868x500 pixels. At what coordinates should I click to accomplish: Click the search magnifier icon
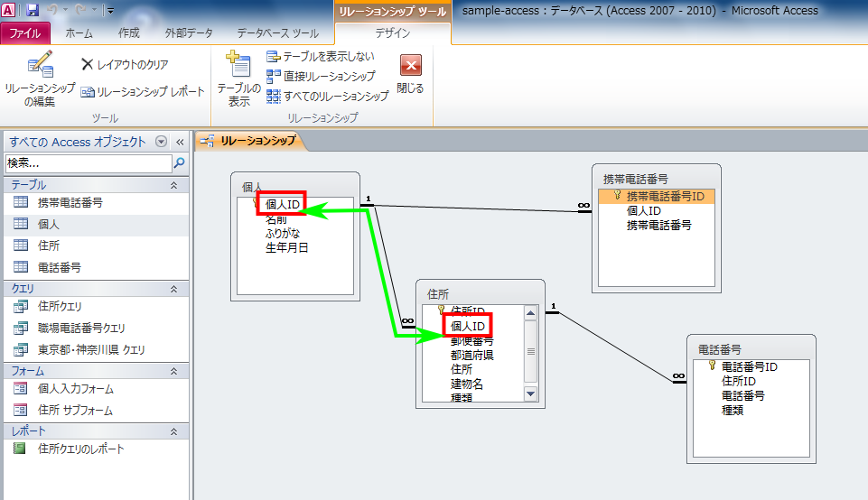(180, 163)
